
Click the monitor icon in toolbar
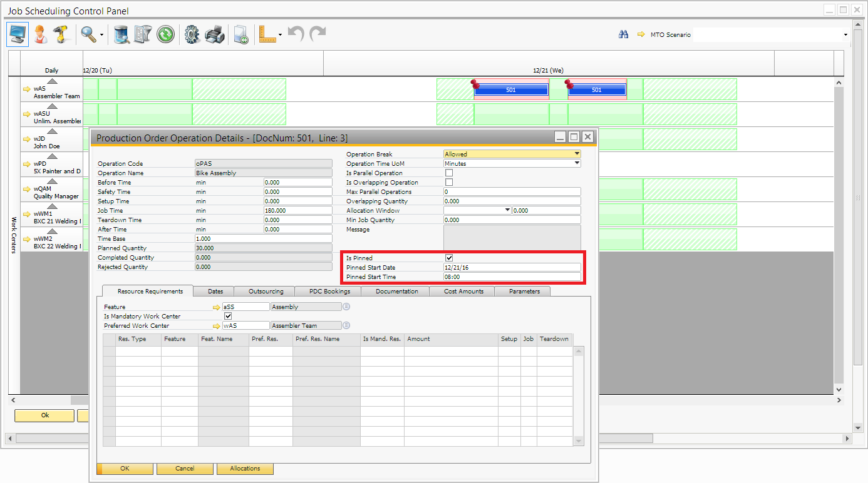click(x=18, y=34)
